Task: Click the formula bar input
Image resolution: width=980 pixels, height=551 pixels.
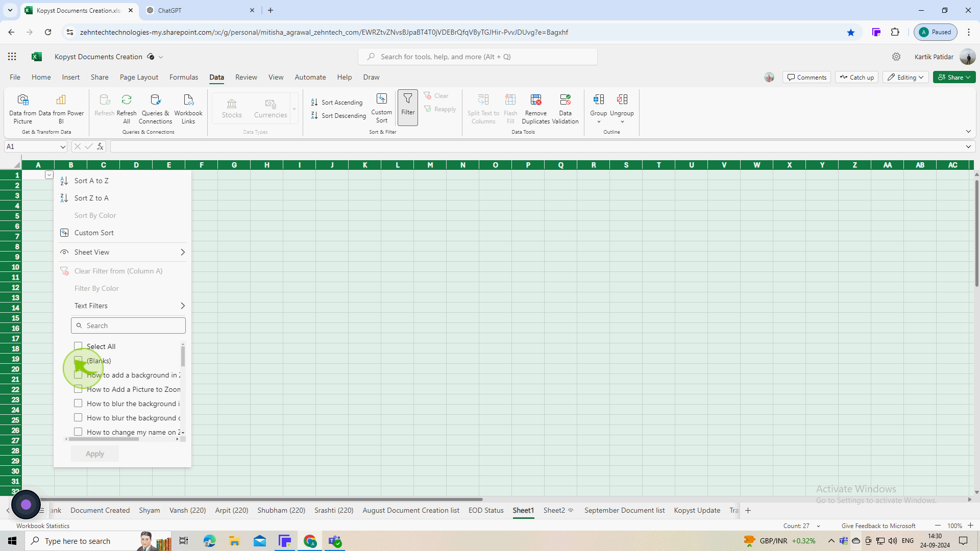Action: (x=536, y=146)
